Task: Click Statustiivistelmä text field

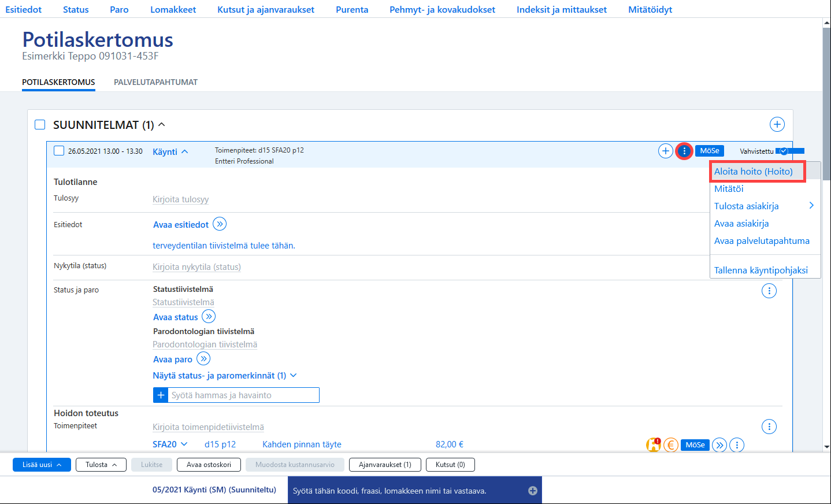Action: [x=183, y=302]
